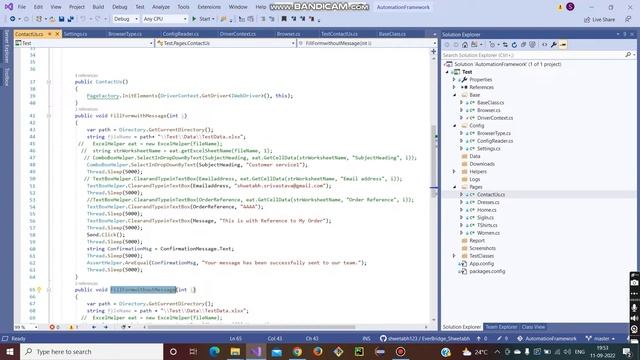
Task: Click the Live Share icon
Action: [x=587, y=19]
